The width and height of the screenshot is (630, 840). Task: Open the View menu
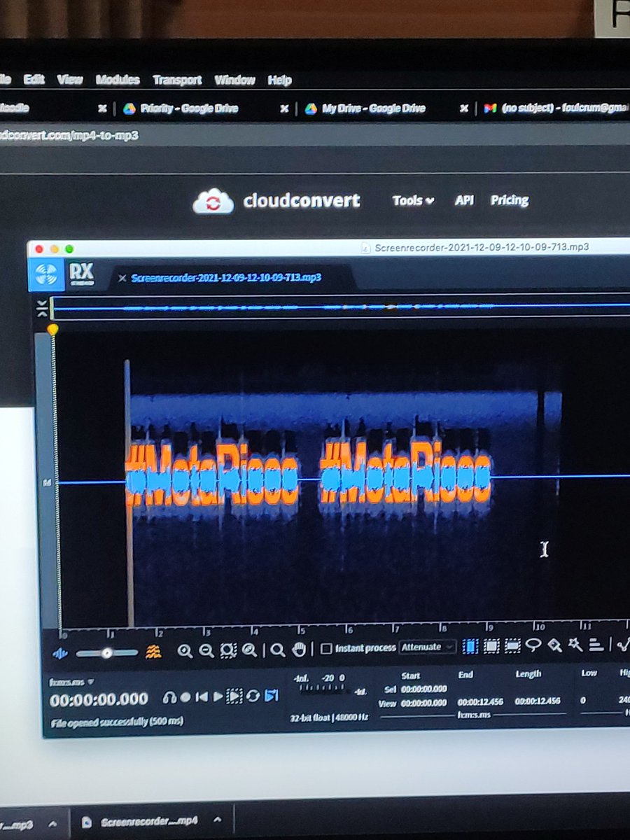click(x=70, y=80)
